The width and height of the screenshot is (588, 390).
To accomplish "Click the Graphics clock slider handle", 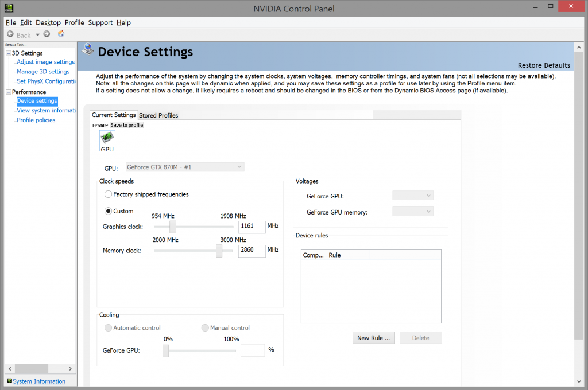I will (173, 227).
